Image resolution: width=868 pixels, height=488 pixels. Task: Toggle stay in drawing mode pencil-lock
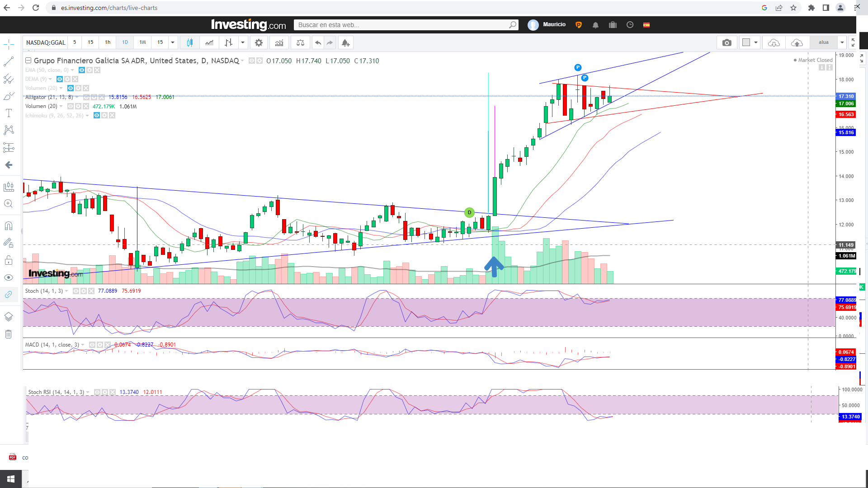pyautogui.click(x=9, y=243)
